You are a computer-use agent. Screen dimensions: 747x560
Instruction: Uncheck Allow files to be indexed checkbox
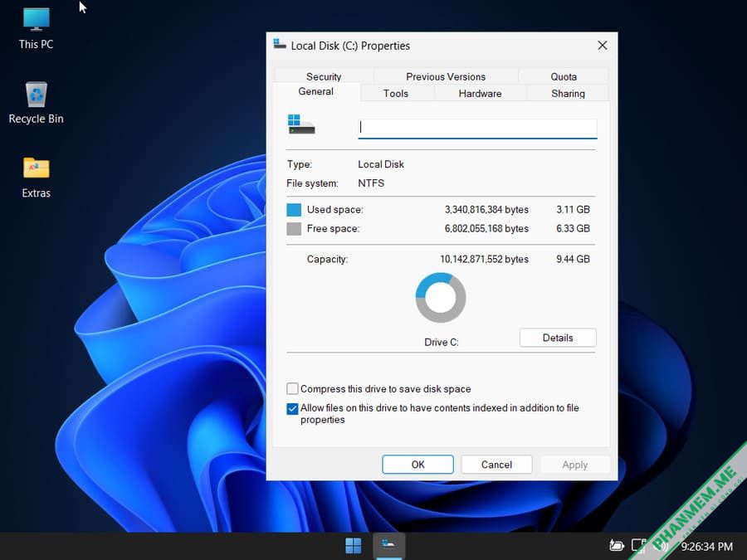click(292, 408)
